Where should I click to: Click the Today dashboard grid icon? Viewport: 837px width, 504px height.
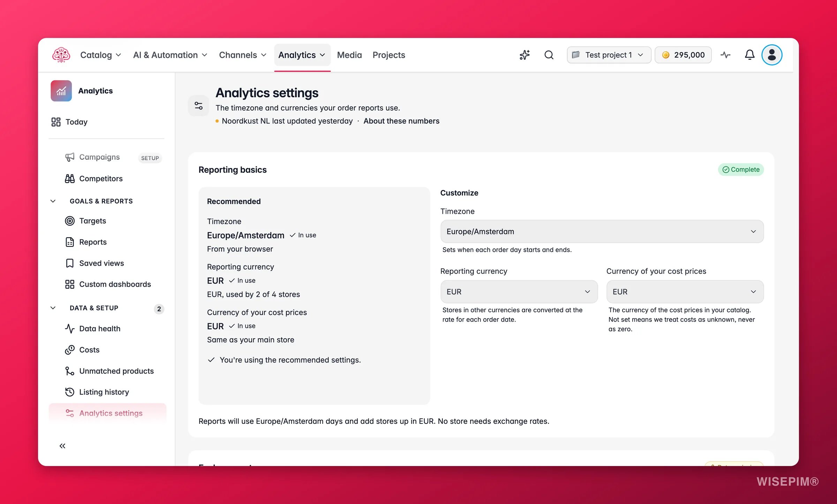coord(56,122)
